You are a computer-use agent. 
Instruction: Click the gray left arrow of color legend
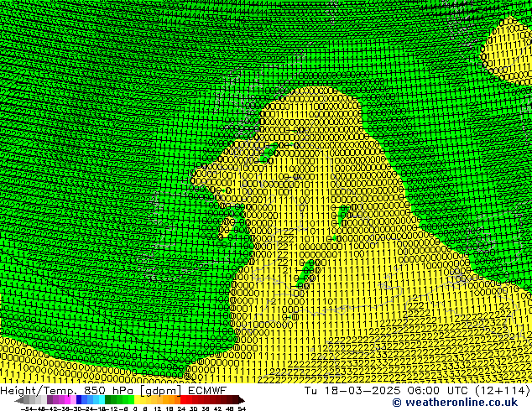pos(19,400)
